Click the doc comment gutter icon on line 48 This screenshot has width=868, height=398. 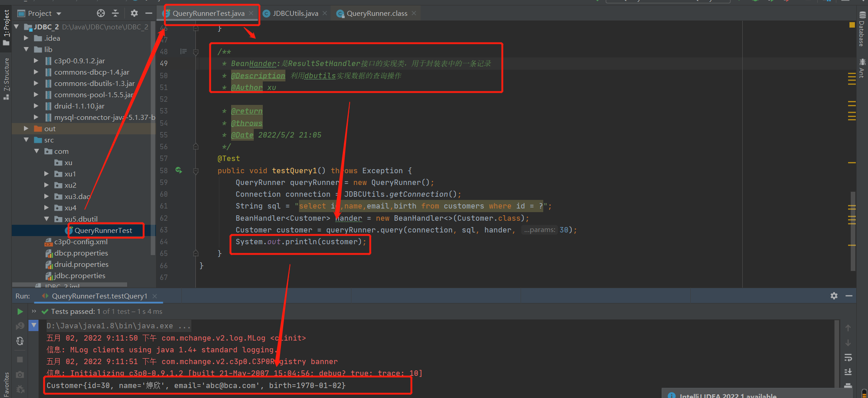[x=183, y=52]
